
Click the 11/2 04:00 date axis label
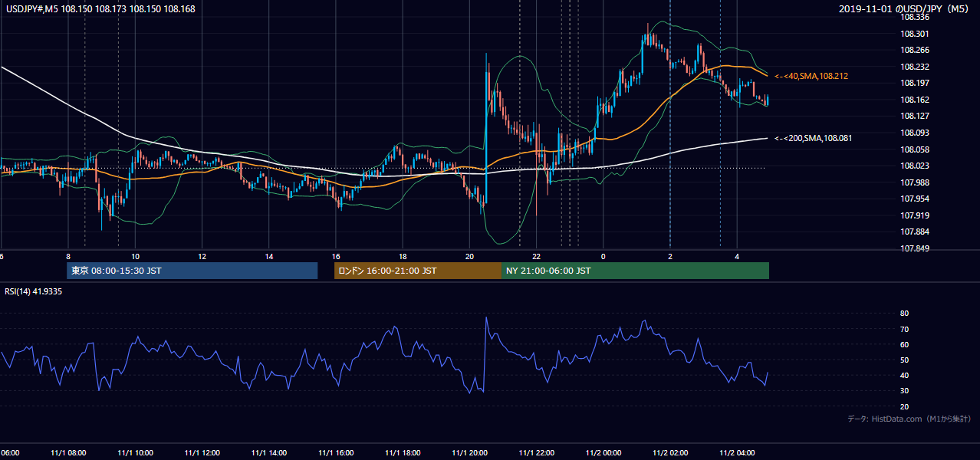(x=736, y=453)
